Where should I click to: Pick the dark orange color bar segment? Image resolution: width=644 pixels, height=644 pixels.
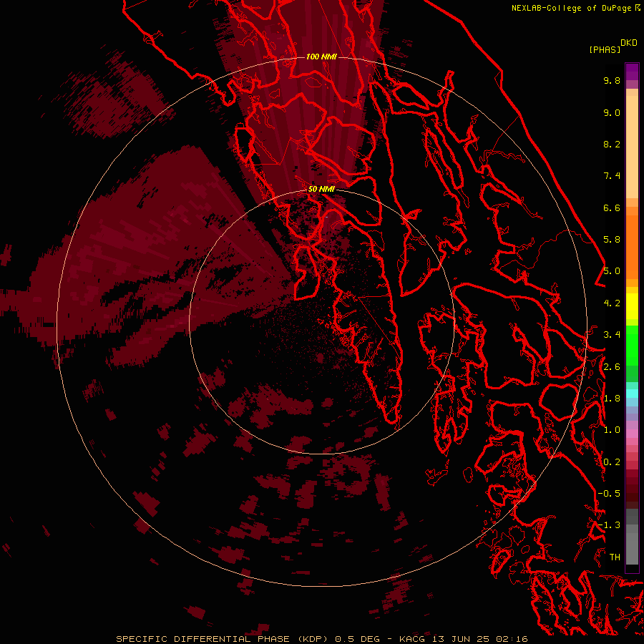(632, 247)
